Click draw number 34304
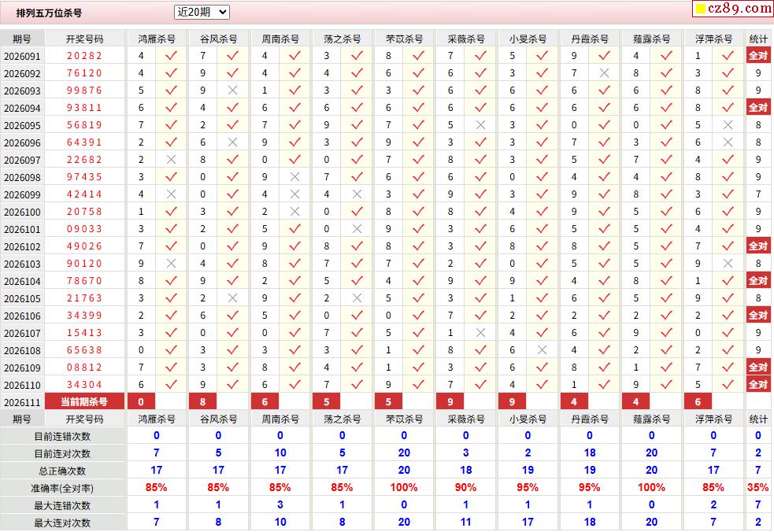 84,385
